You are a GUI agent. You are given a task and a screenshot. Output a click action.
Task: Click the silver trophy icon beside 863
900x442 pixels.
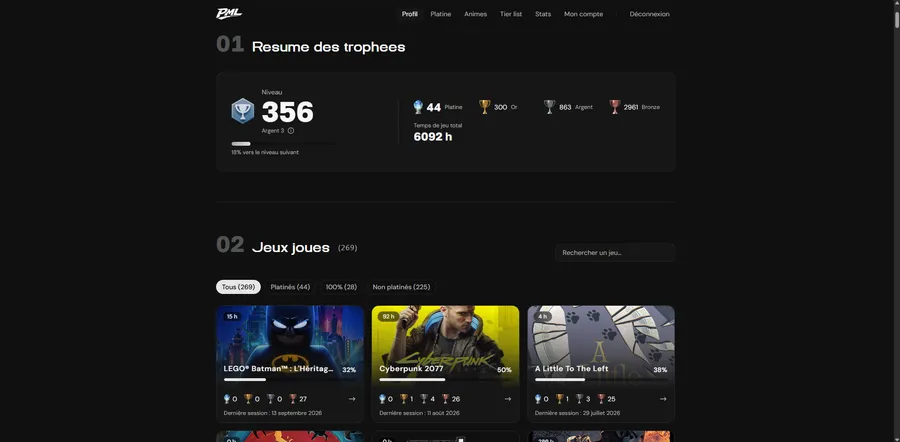[550, 107]
